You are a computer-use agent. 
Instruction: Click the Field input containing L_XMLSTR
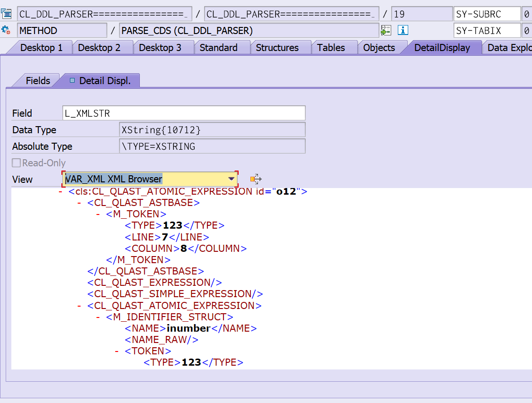point(184,113)
